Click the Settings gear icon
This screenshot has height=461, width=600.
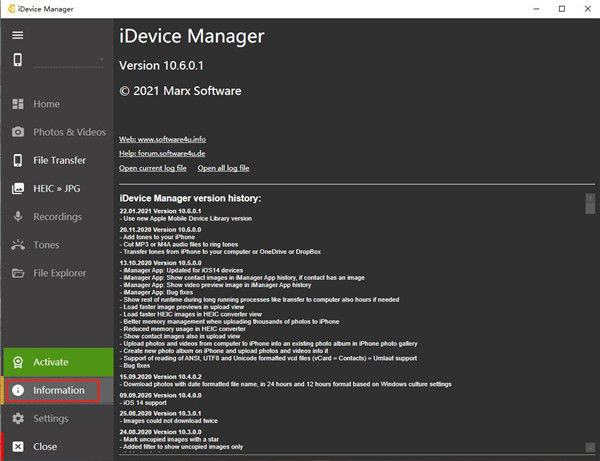pos(17,418)
